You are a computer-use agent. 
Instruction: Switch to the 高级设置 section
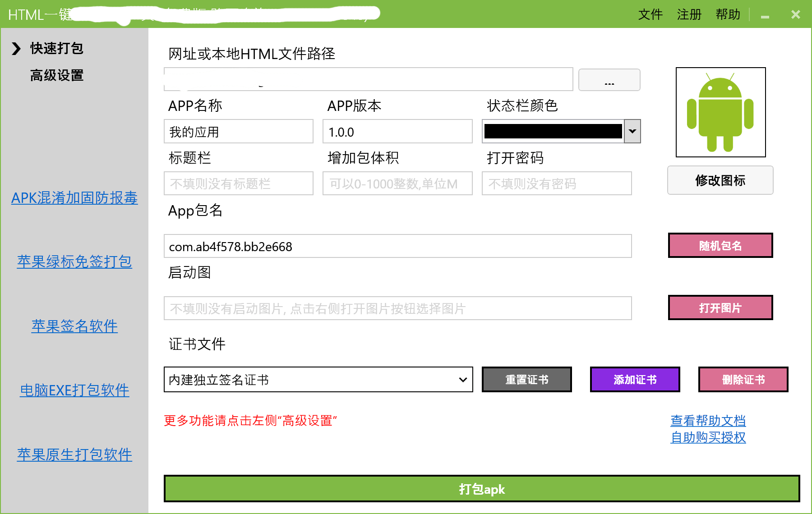(57, 75)
